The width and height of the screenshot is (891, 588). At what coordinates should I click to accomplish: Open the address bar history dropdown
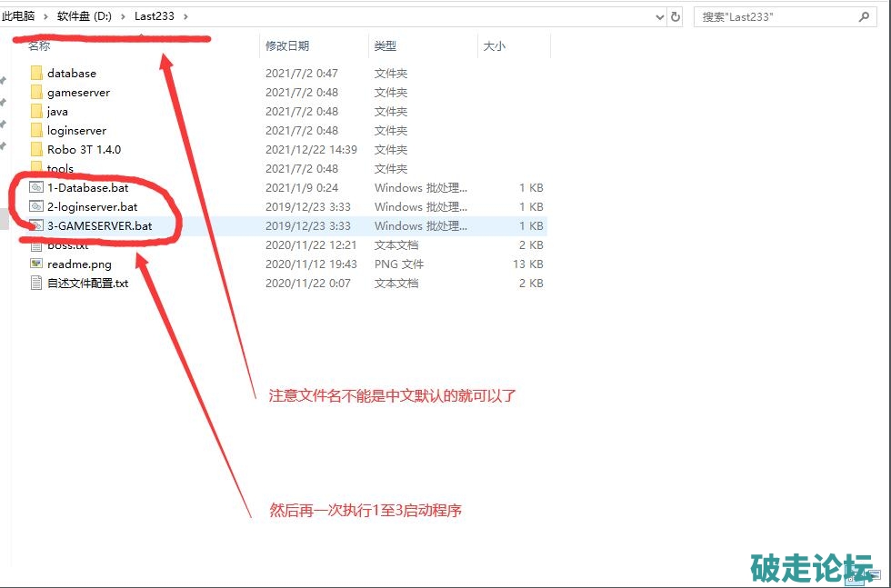[x=660, y=16]
